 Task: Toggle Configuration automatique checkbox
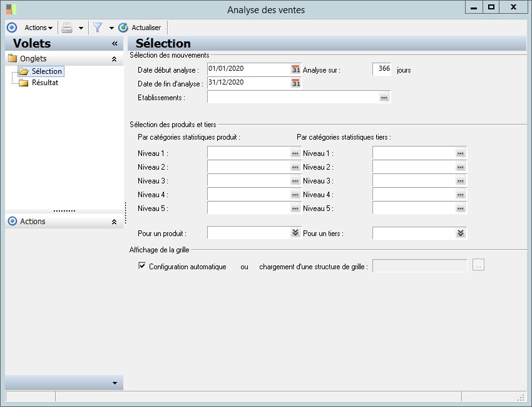click(141, 266)
